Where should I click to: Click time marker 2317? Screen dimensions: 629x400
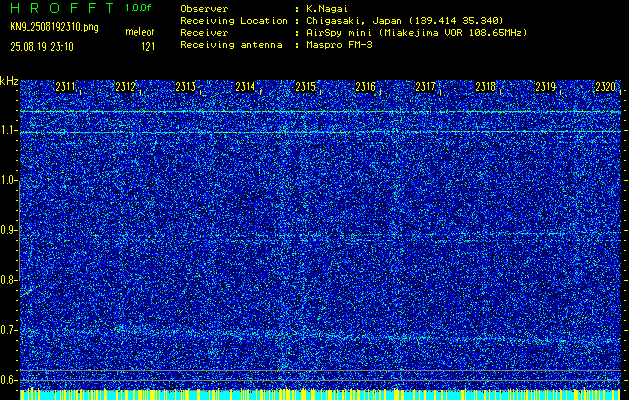tap(425, 87)
